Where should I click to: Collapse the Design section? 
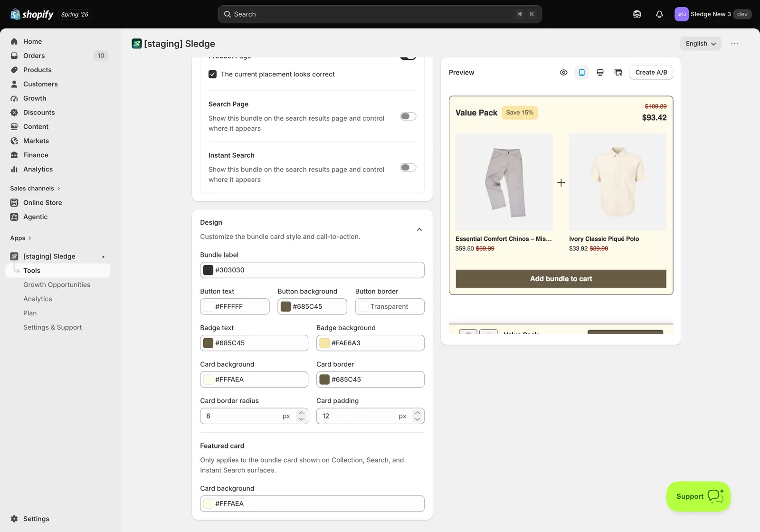(x=419, y=229)
